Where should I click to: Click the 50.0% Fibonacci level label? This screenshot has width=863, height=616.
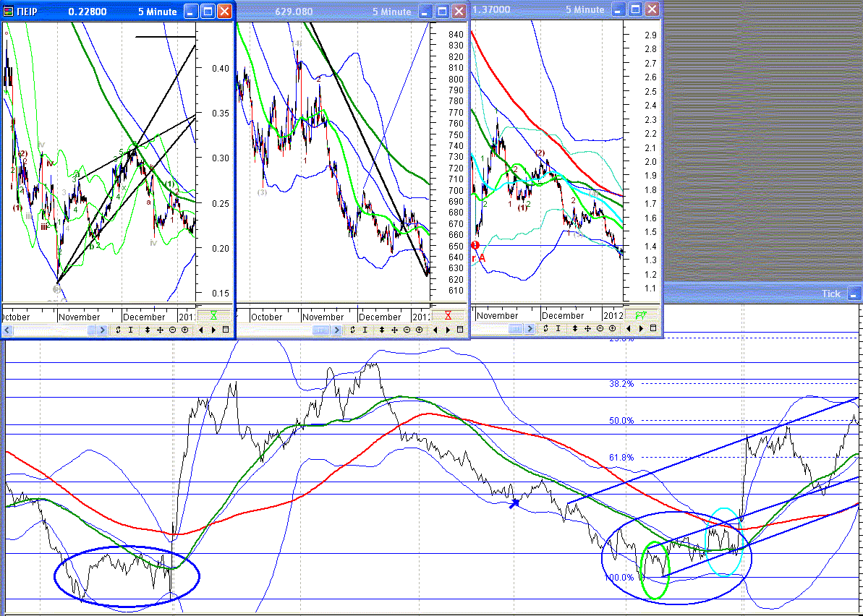(x=621, y=421)
